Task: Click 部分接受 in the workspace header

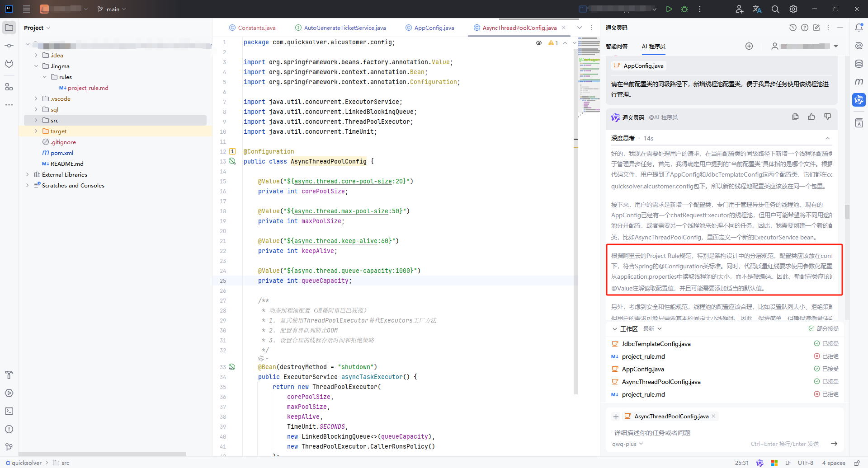Action: 824,329
